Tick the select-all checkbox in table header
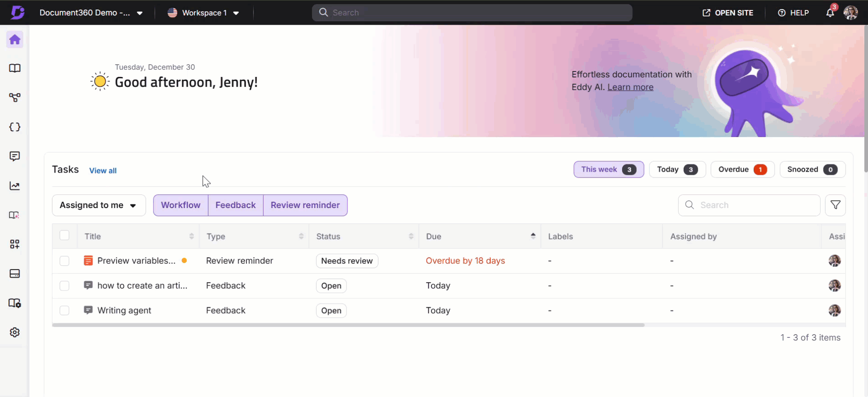This screenshot has width=868, height=397. (x=64, y=235)
